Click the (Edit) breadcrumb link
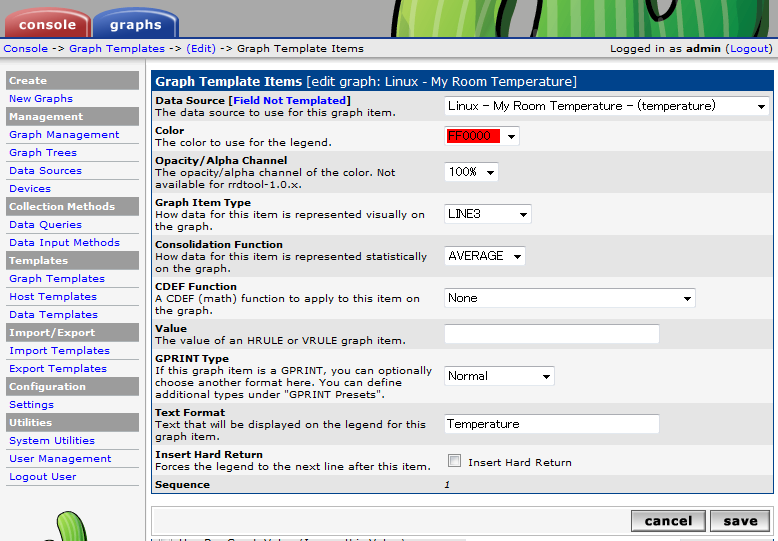 tap(201, 49)
